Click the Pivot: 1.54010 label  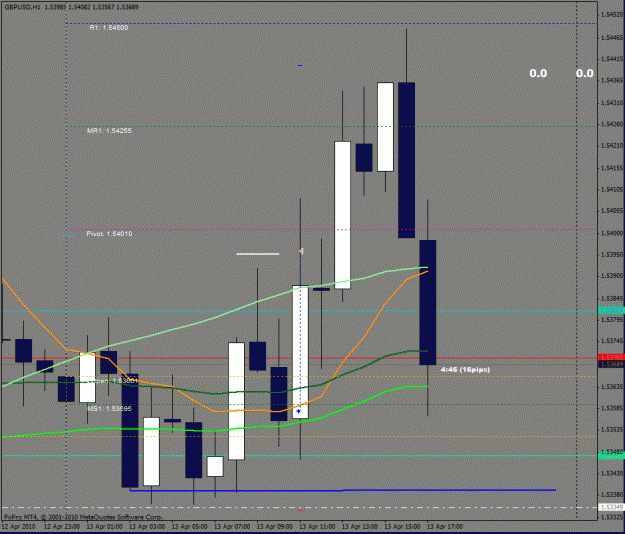pos(109,234)
